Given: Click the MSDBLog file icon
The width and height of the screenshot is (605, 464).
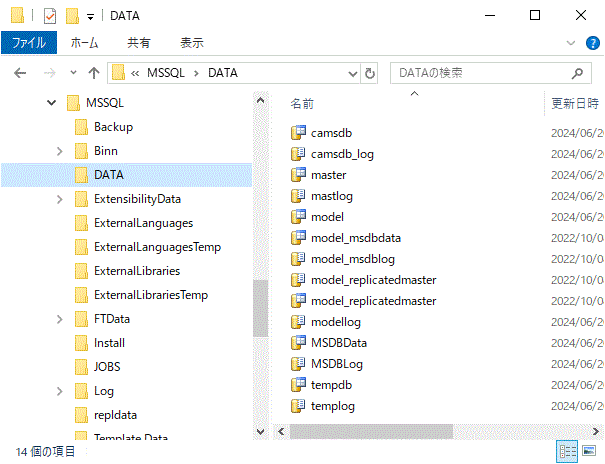Looking at the screenshot, I should [298, 364].
